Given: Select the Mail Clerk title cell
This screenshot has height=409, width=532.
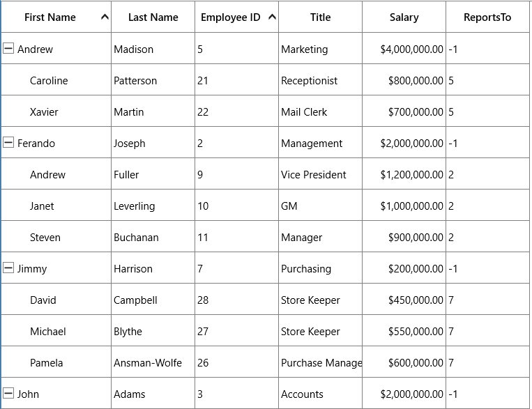Looking at the screenshot, I should [320, 112].
